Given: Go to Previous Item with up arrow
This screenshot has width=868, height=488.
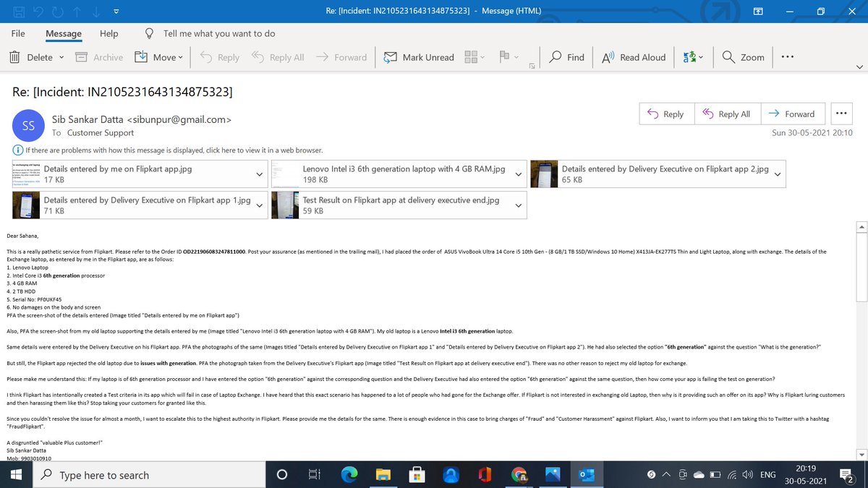Looking at the screenshot, I should pyautogui.click(x=78, y=11).
